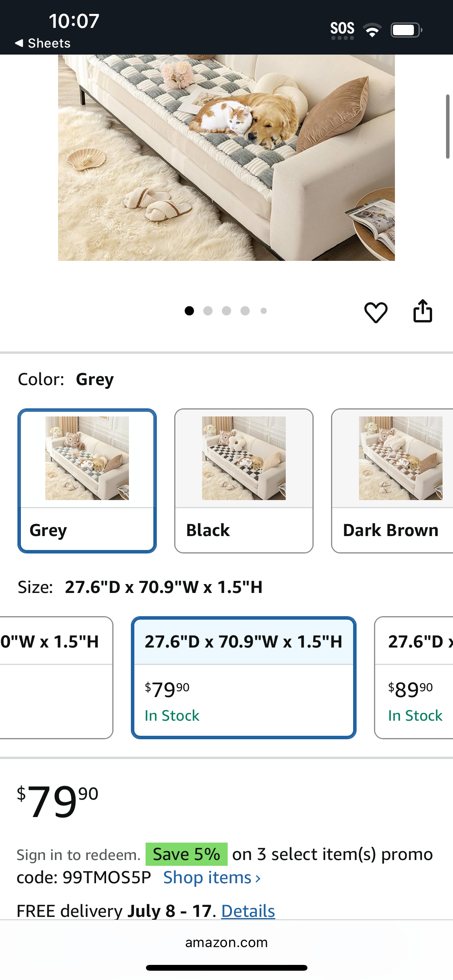Screen dimensions: 453x980
Task: Tap the Wi-Fi status icon
Action: pos(372,30)
